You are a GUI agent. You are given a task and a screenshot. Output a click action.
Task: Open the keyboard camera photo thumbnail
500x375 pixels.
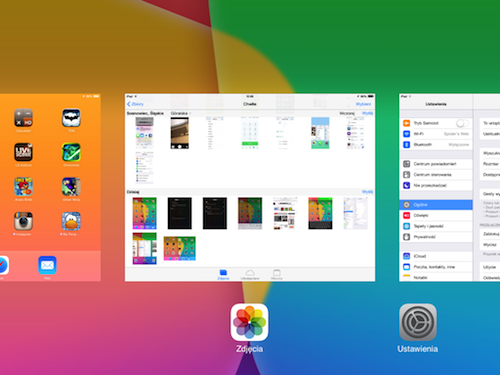click(180, 133)
